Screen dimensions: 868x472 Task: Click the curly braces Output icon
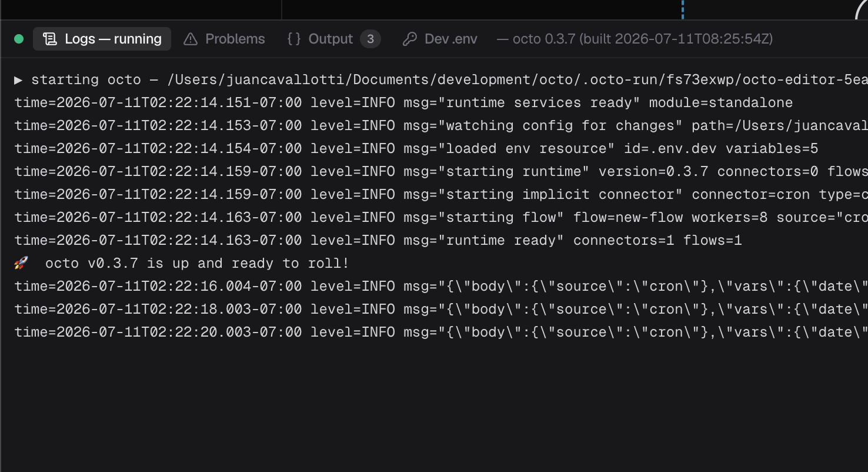click(294, 39)
